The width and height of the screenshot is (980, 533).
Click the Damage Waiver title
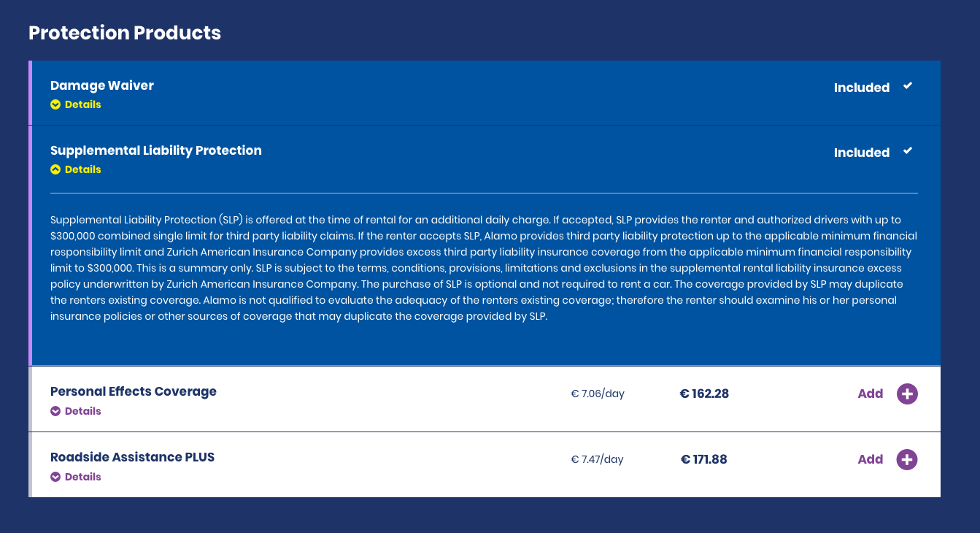(x=102, y=85)
